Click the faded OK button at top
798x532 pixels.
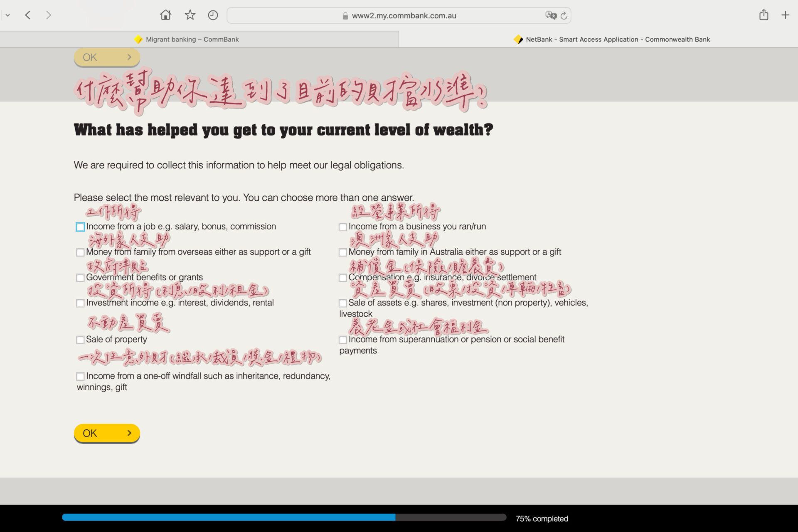107,57
